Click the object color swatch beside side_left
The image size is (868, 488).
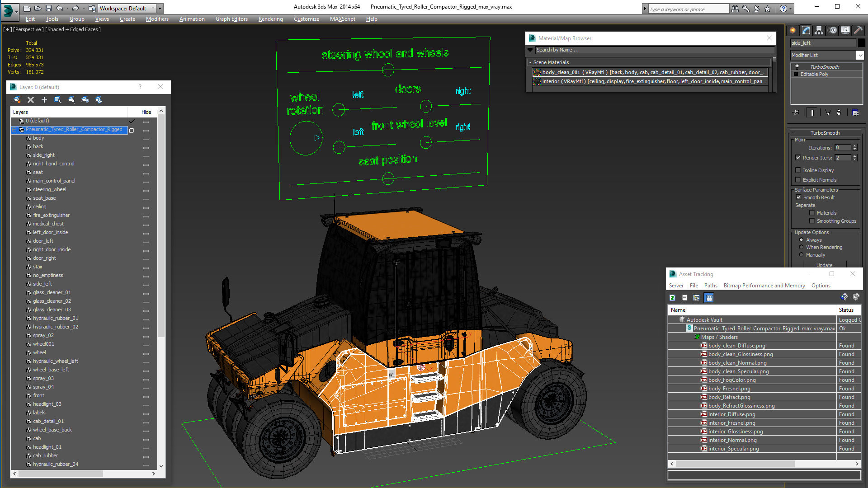862,43
